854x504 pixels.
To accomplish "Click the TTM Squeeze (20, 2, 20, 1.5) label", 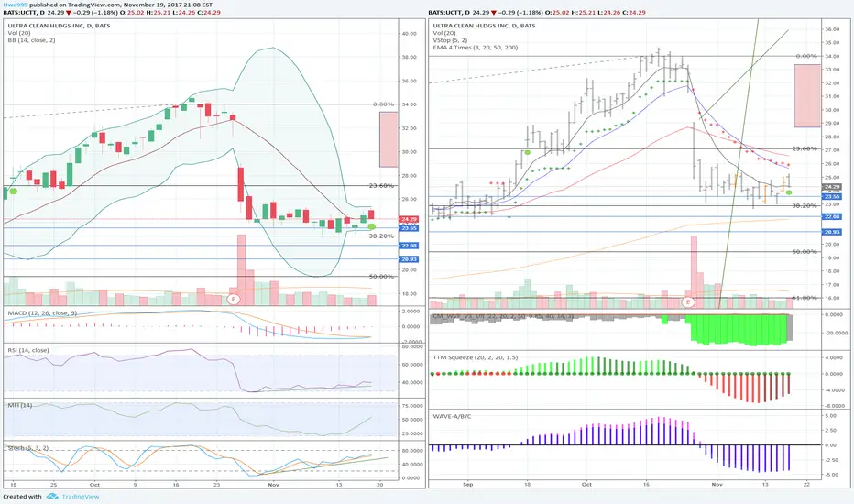I will (x=476, y=358).
